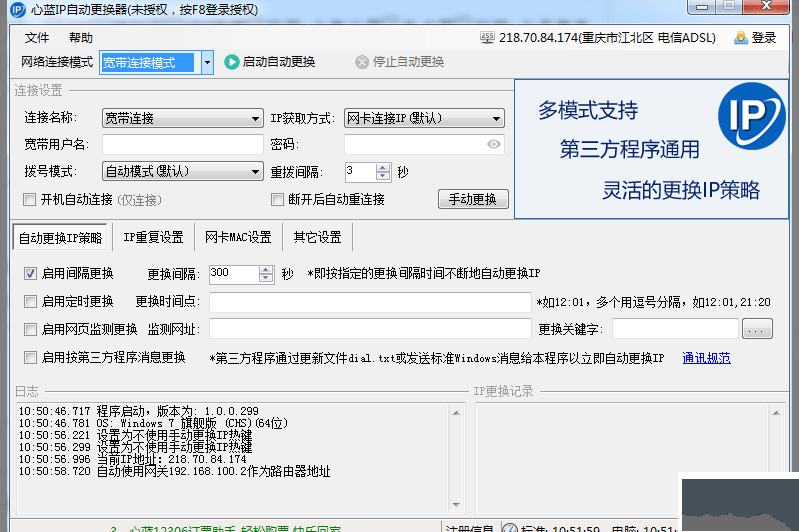The height and width of the screenshot is (532, 799).
Task: Click log panel scrollbar up arrow
Action: (x=456, y=413)
